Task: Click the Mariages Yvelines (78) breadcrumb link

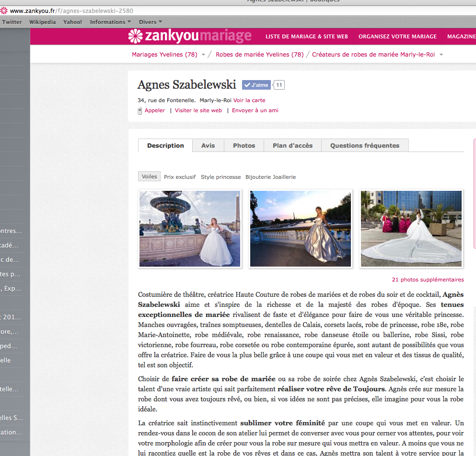Action: pyautogui.click(x=164, y=55)
